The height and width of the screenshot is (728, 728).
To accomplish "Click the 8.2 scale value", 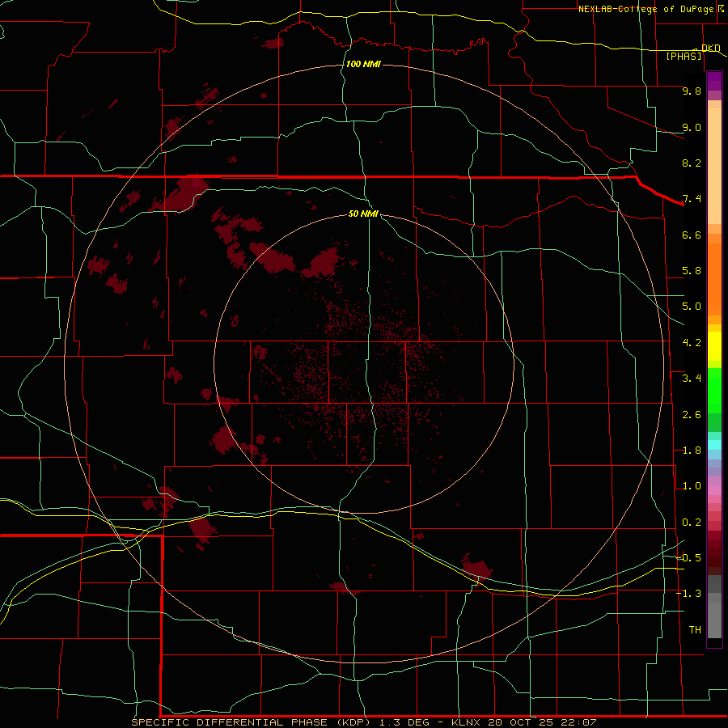I will click(692, 163).
